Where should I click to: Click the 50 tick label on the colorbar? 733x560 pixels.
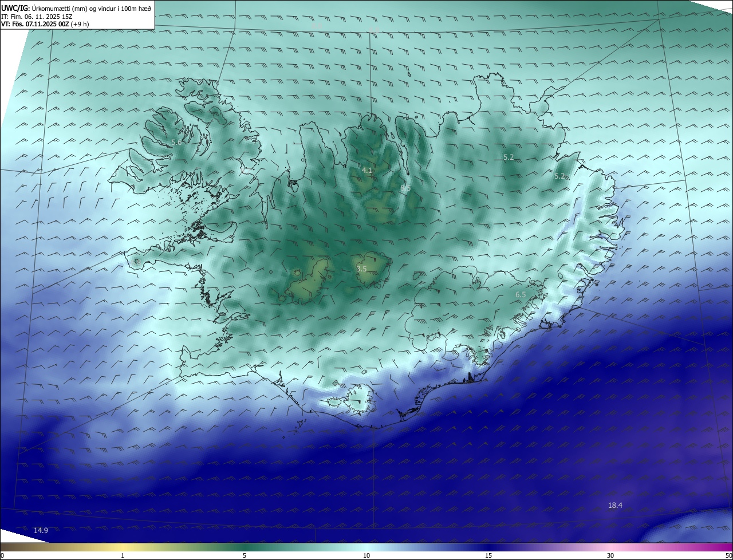728,555
